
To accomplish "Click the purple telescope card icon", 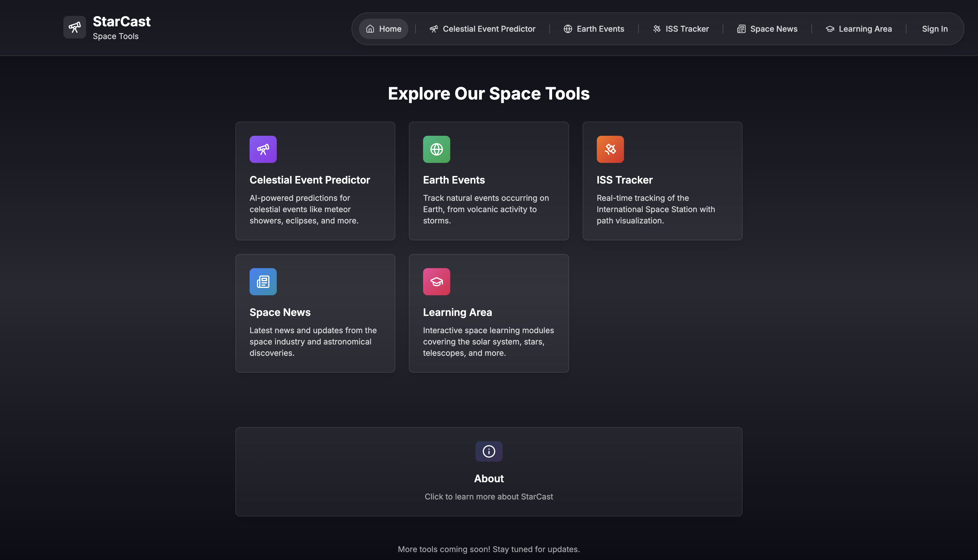I will click(x=263, y=149).
